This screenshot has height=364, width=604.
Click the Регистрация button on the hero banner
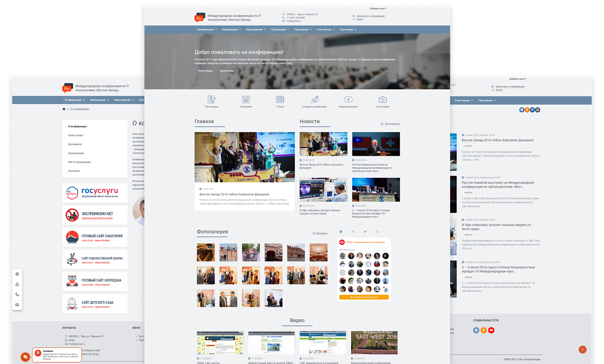[x=205, y=71]
